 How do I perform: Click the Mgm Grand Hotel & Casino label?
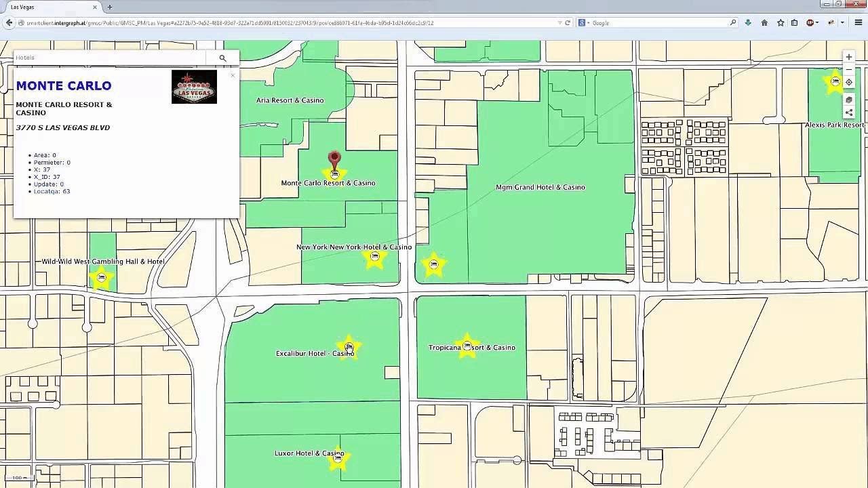(540, 187)
